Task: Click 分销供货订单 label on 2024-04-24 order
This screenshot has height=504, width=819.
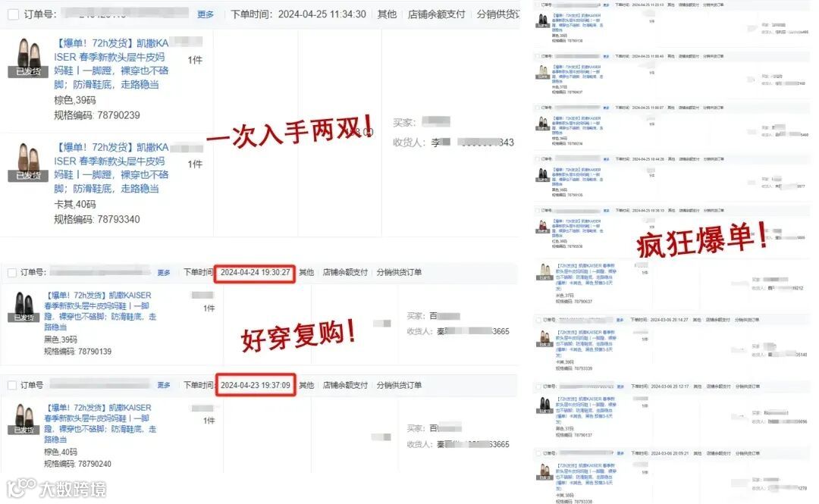Action: pyautogui.click(x=399, y=273)
